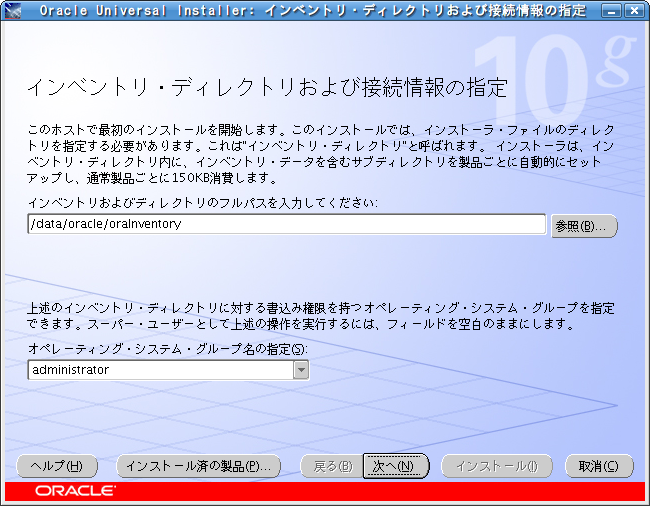Click the administrator group name field
The height and width of the screenshot is (506, 650).
tap(161, 370)
